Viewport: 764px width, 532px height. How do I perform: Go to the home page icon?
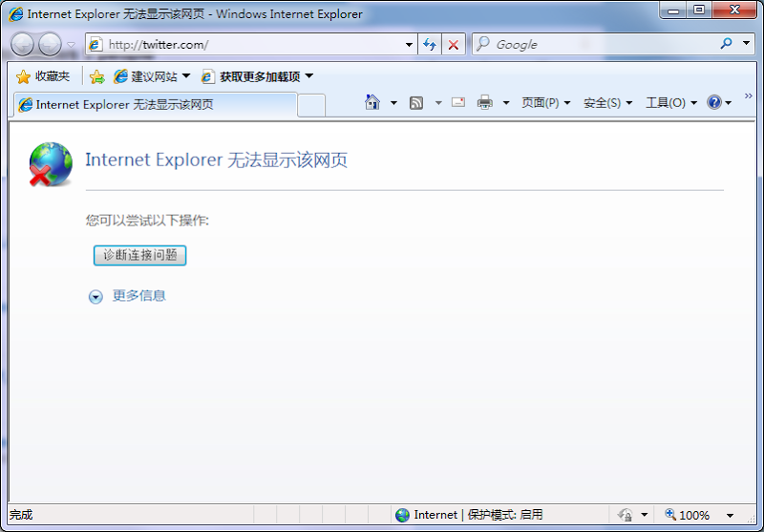(372, 102)
